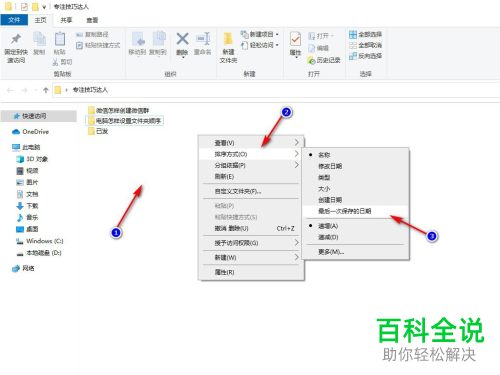
Task: Click the Forward navigation arrow
Action: [24, 90]
